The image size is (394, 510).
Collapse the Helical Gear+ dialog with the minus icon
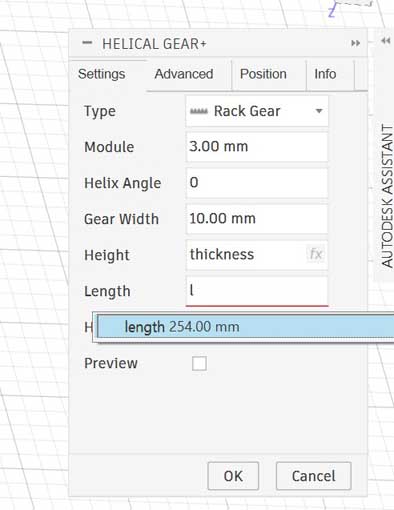(x=87, y=43)
